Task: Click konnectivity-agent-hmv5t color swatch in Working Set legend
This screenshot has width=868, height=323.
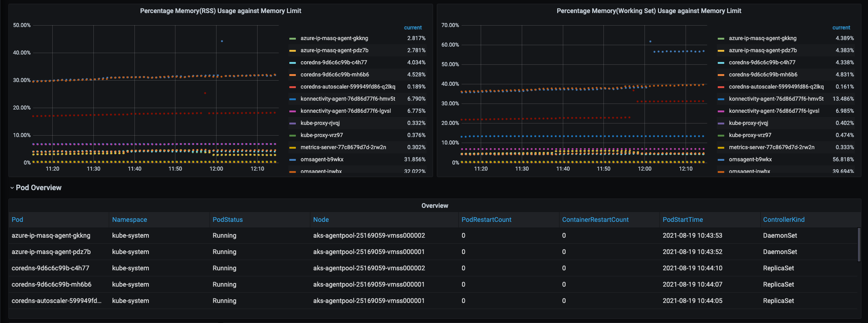Action: [x=721, y=99]
